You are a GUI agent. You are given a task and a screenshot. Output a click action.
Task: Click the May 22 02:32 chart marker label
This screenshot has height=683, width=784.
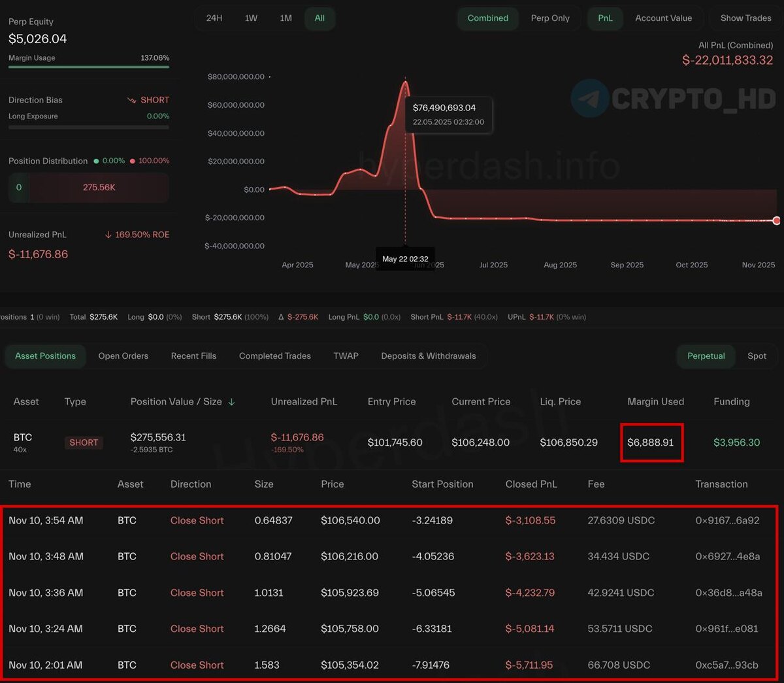click(406, 259)
